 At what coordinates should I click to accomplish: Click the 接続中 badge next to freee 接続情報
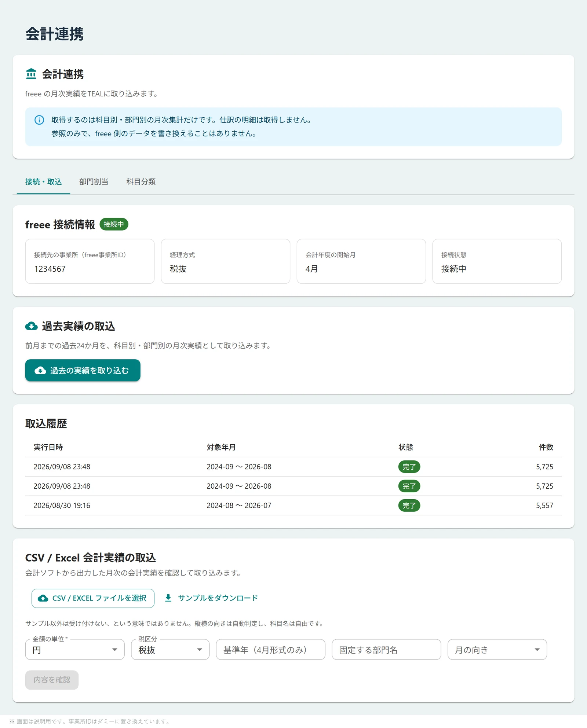(114, 224)
